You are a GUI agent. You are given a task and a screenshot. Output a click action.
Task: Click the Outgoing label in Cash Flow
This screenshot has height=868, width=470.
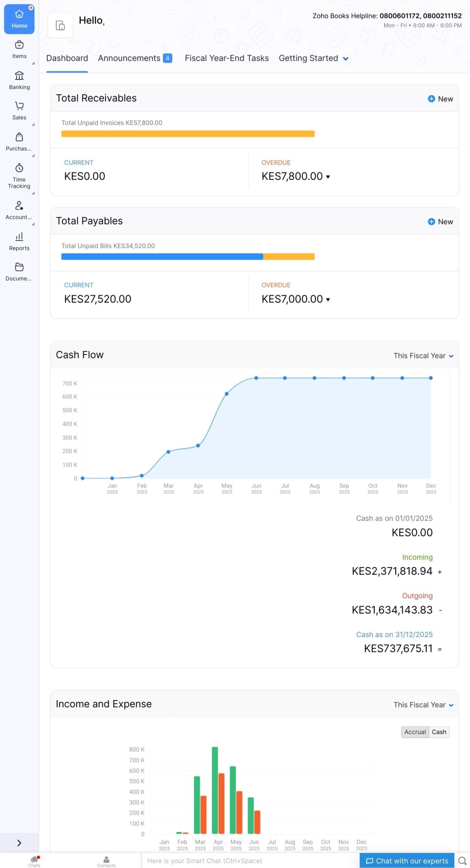pos(417,596)
